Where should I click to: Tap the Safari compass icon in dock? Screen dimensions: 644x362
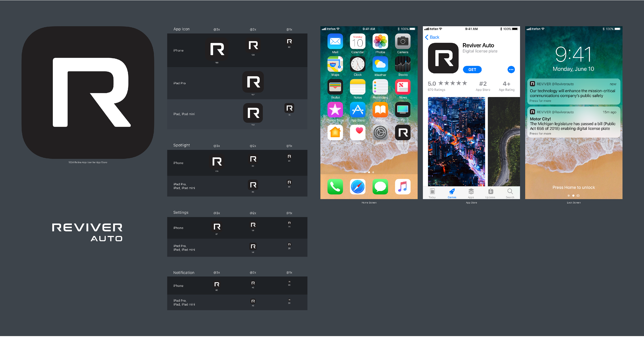(358, 187)
